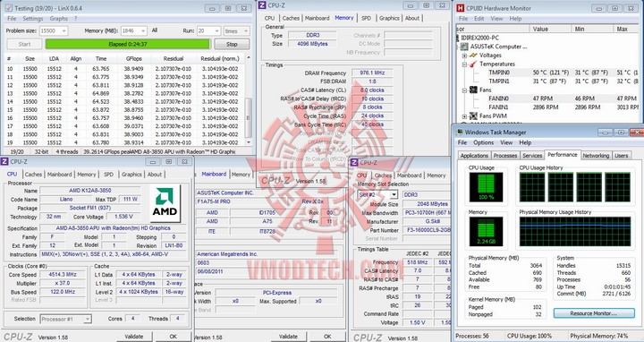
Task: Click the Z icon of CPU-Z SPD window
Action: pyautogui.click(x=354, y=162)
